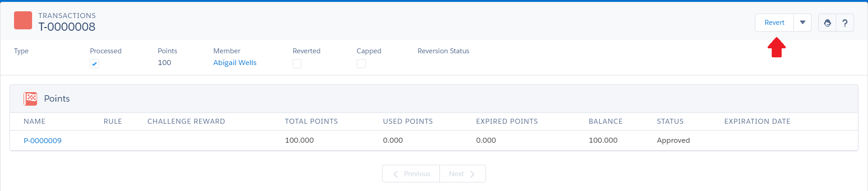Toggle the Reverted checkbox
The width and height of the screenshot is (868, 191).
click(297, 64)
